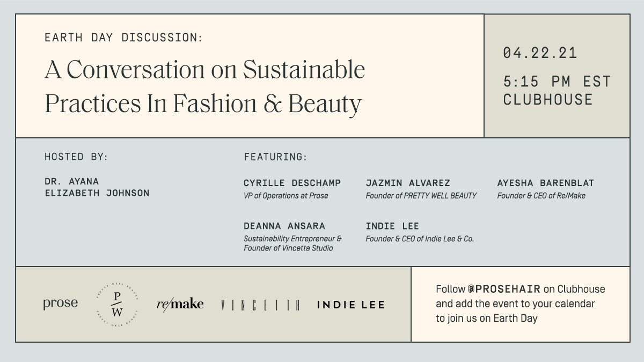Click speaker name Deanna Ansara
This screenshot has width=644, height=362.
tap(284, 226)
